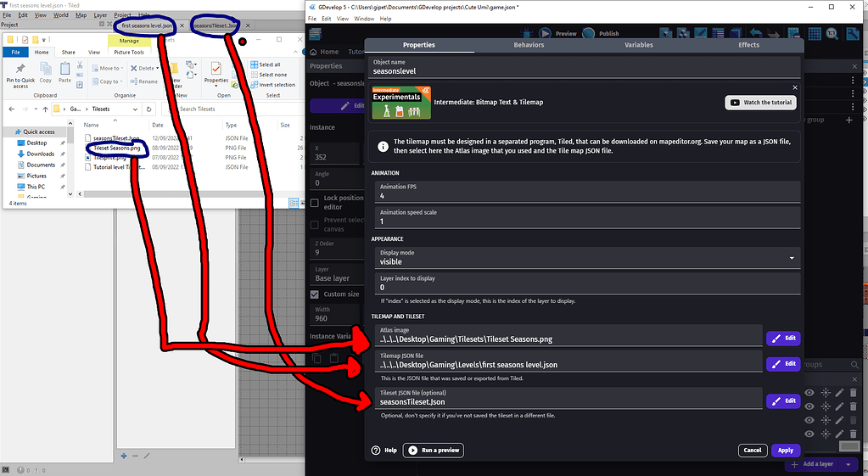Click the Search Tilesets box in Explorer
Viewport: 868px width, 476px height.
[232, 109]
